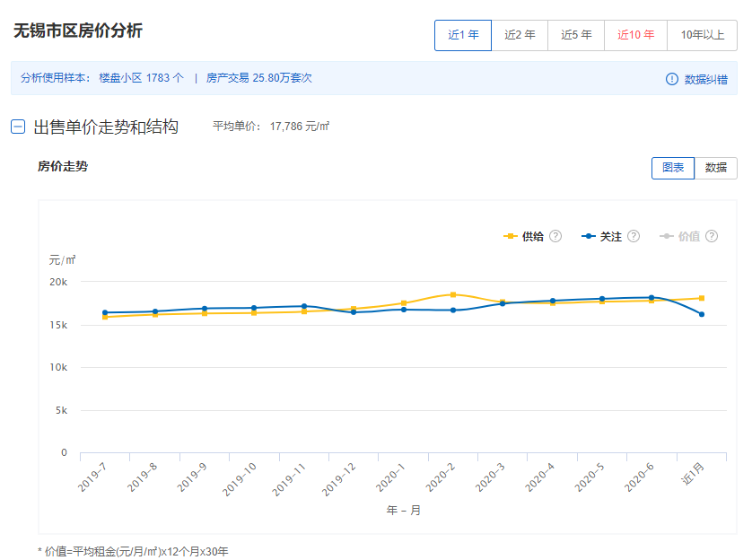Click the 2019-7 供给 data point
This screenshot has width=752, height=560.
pos(105,317)
